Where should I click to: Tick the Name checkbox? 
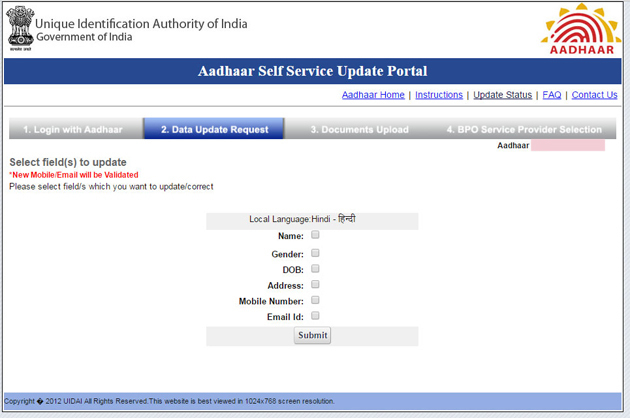pos(315,235)
